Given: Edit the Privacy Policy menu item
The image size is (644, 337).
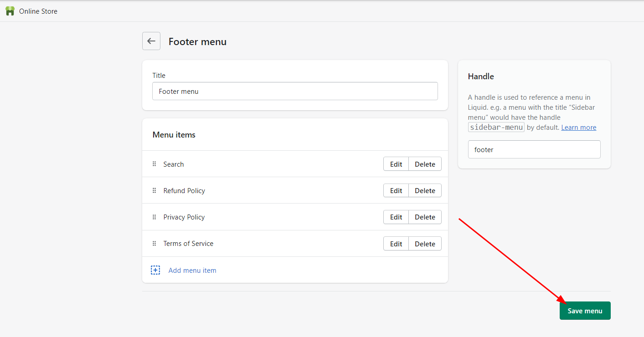Looking at the screenshot, I should (x=396, y=217).
